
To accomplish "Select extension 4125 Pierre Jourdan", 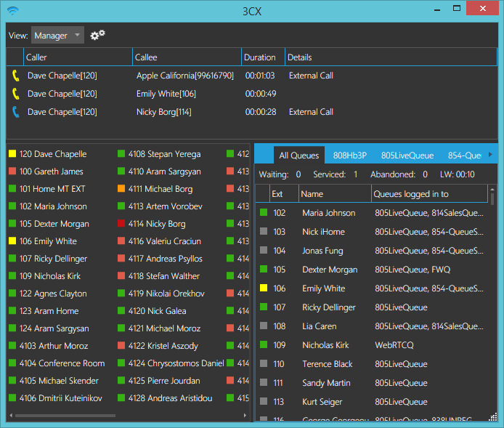I will click(x=159, y=381).
